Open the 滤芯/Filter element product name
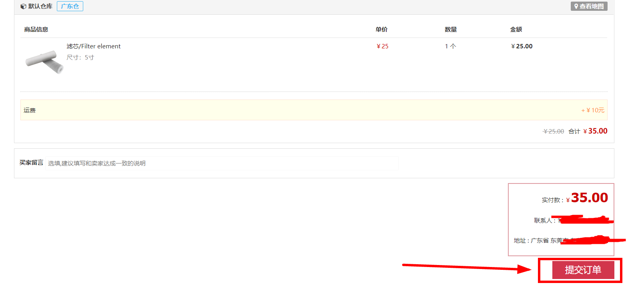 [93, 46]
